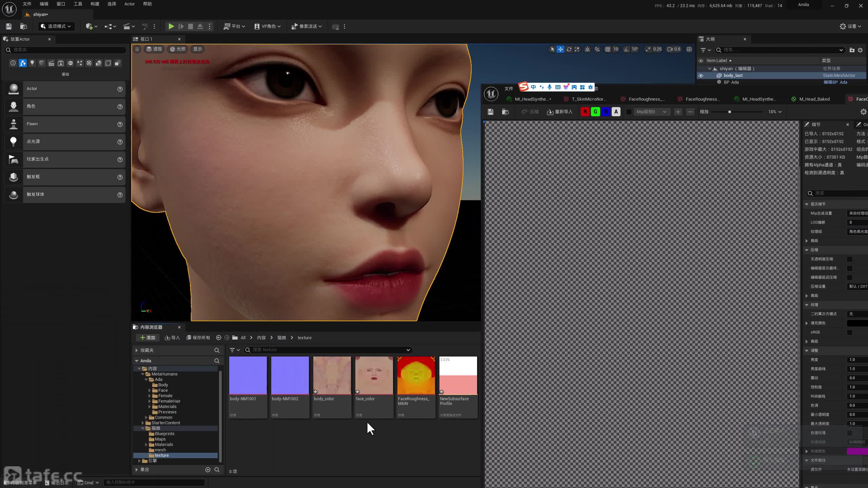Switch to M_Head_Baked tab
This screenshot has height=488, width=868.
(814, 99)
